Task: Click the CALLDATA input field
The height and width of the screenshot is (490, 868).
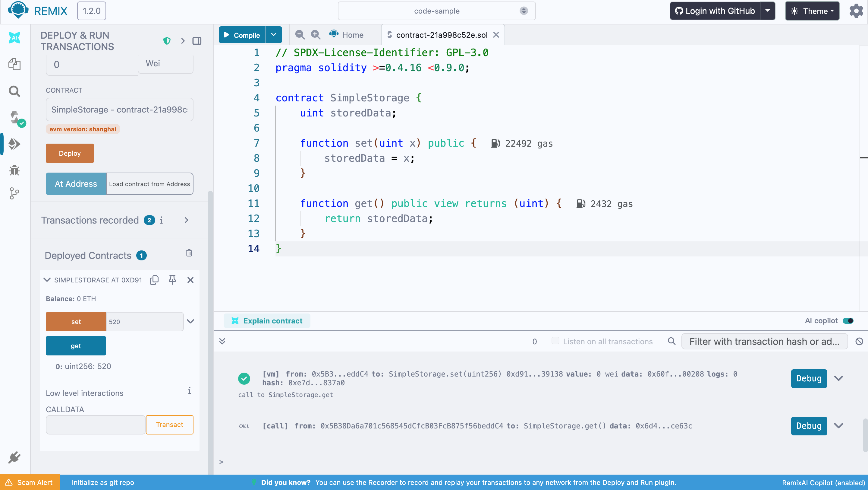Action: pyautogui.click(x=96, y=425)
